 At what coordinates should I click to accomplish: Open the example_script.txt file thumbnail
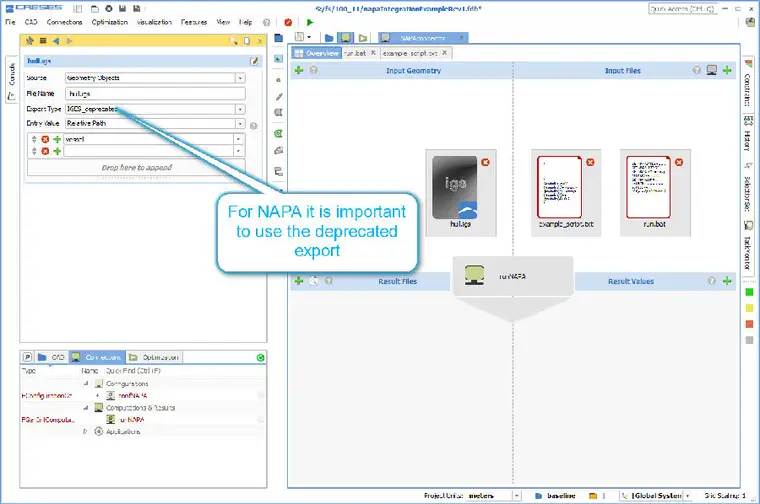coord(559,187)
